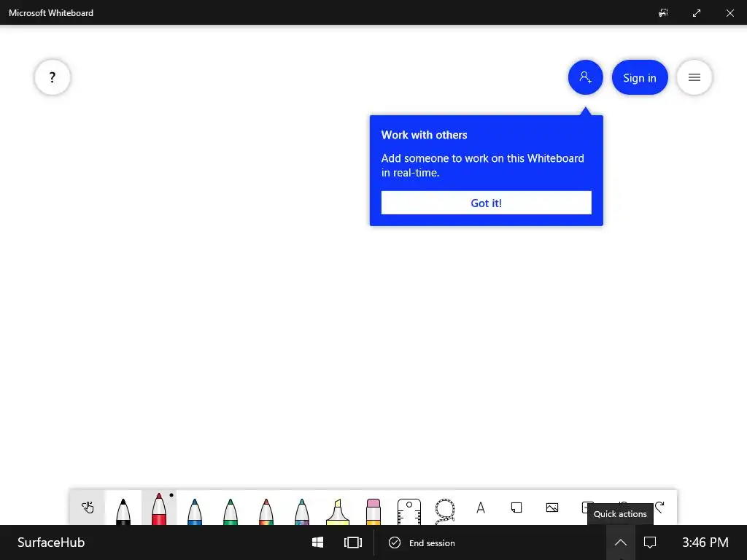The width and height of the screenshot is (747, 560).
Task: Add a text box with the A tool
Action: 481,507
